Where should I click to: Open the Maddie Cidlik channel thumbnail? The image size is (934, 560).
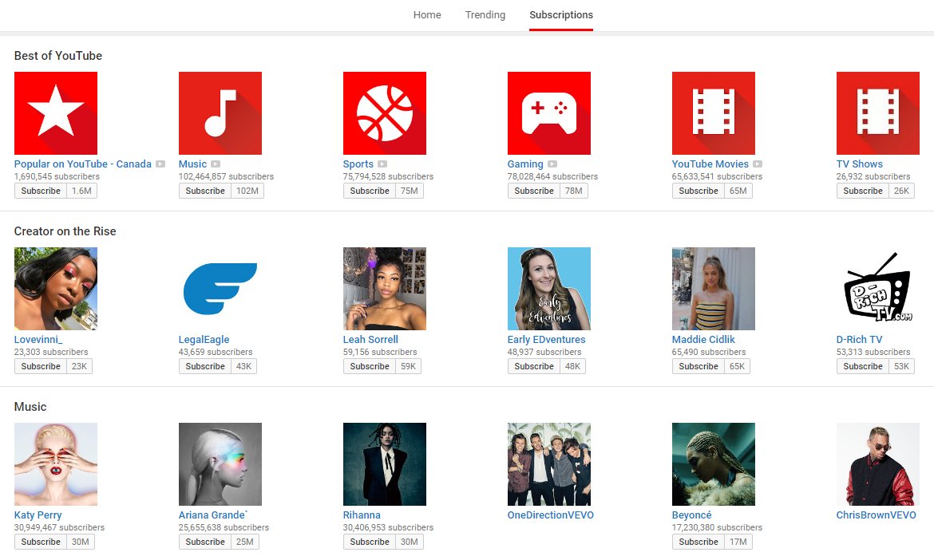(714, 289)
